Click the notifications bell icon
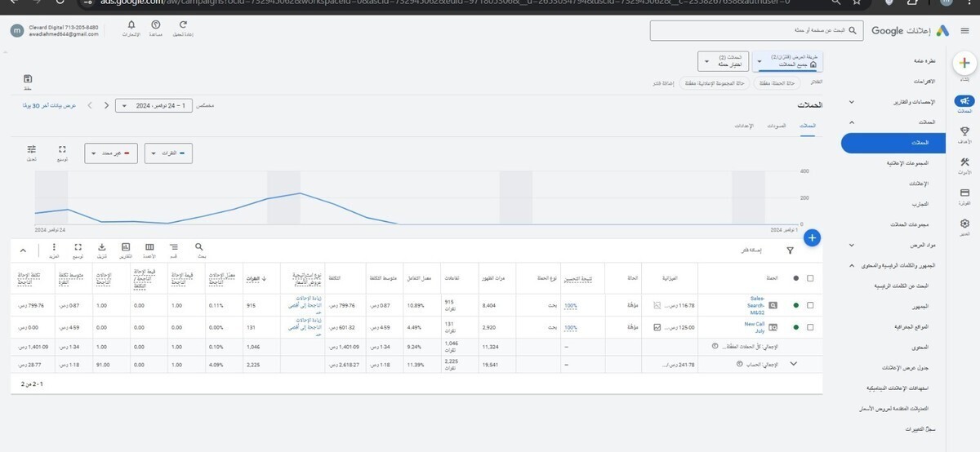This screenshot has height=452, width=980. coord(132,26)
